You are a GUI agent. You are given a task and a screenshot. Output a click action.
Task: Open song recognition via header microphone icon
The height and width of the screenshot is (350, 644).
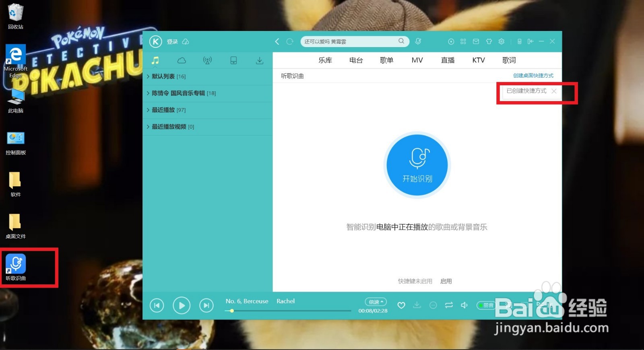418,41
